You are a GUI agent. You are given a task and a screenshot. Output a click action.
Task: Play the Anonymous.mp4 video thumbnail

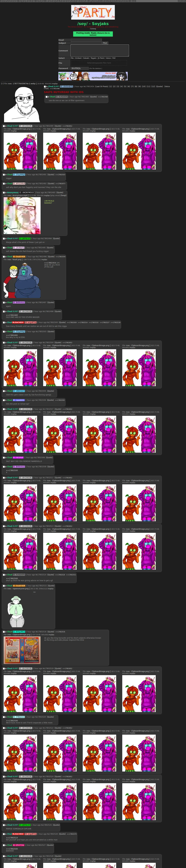(22, 216)
